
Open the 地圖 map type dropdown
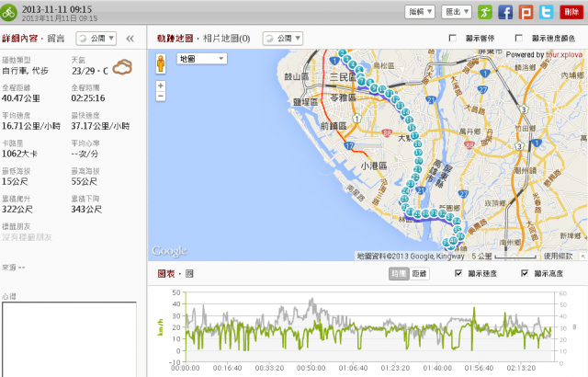(x=202, y=59)
